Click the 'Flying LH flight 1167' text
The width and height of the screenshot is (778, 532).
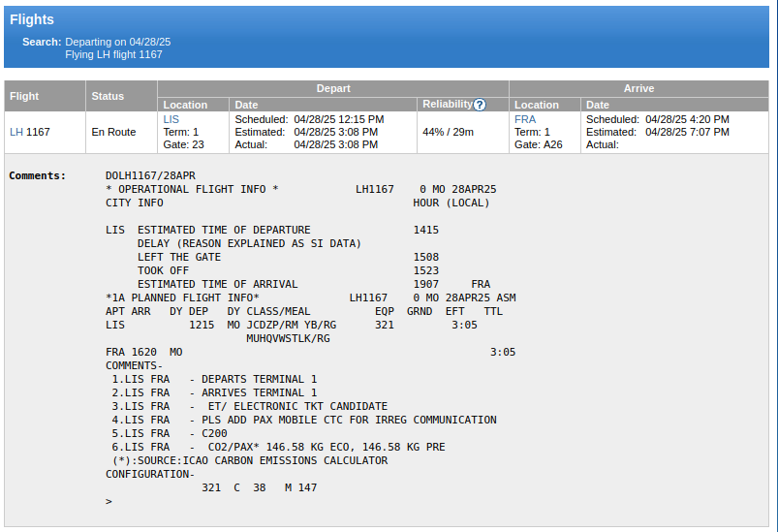(x=113, y=54)
